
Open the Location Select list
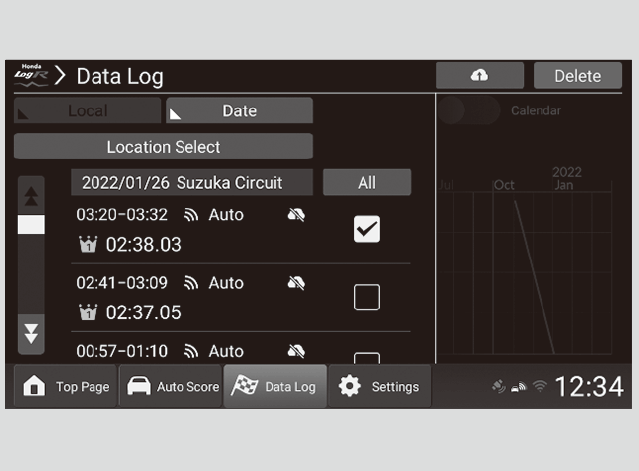click(163, 147)
